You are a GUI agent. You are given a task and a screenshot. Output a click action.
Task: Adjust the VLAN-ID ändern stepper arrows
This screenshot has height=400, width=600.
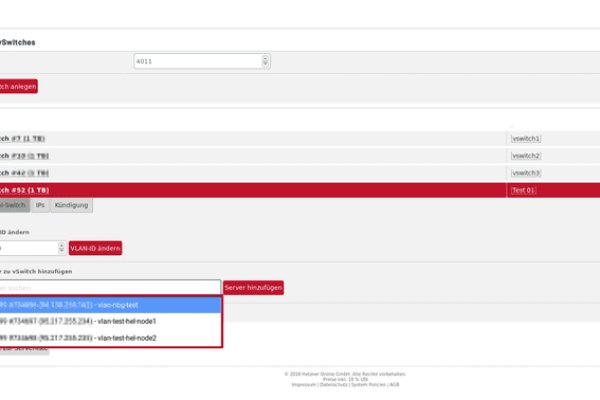pos(61,247)
